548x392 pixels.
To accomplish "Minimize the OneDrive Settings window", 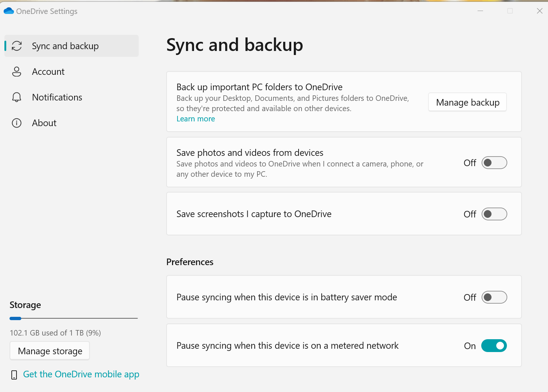I will tap(480, 11).
